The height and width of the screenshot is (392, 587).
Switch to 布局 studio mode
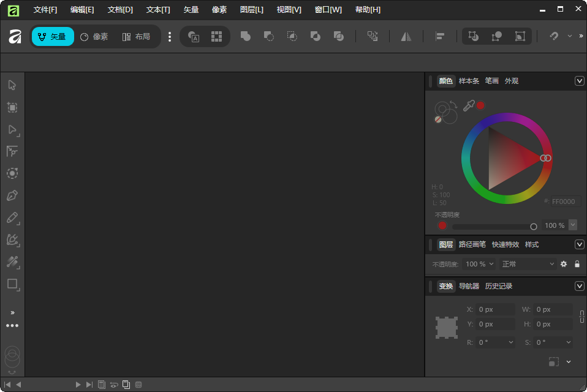point(136,36)
